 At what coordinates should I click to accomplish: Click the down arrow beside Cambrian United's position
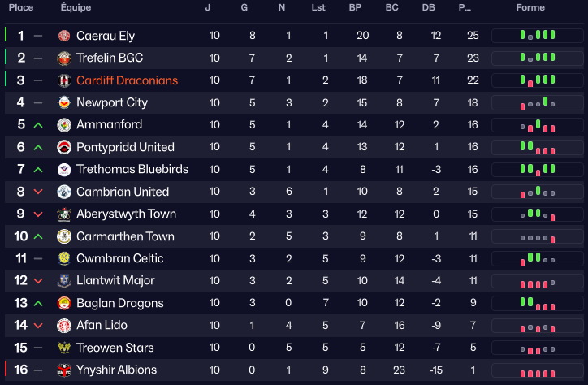pos(38,192)
